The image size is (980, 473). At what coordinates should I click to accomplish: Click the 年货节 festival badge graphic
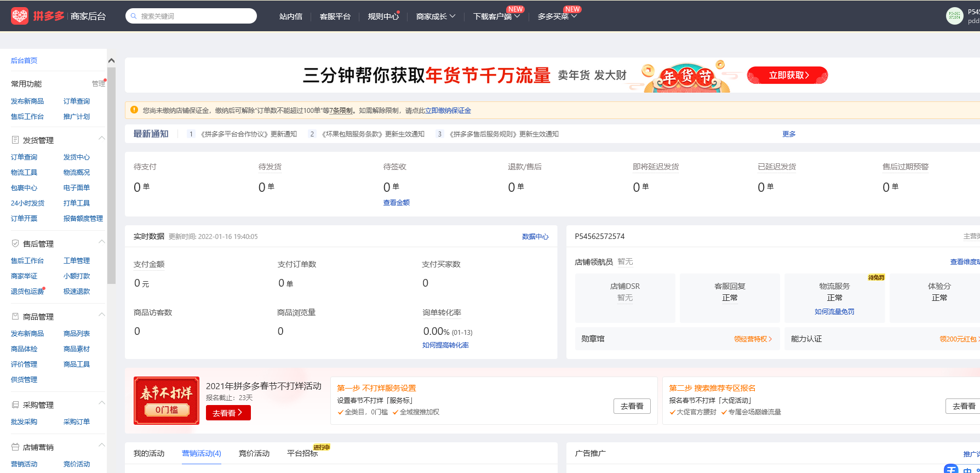tap(686, 77)
